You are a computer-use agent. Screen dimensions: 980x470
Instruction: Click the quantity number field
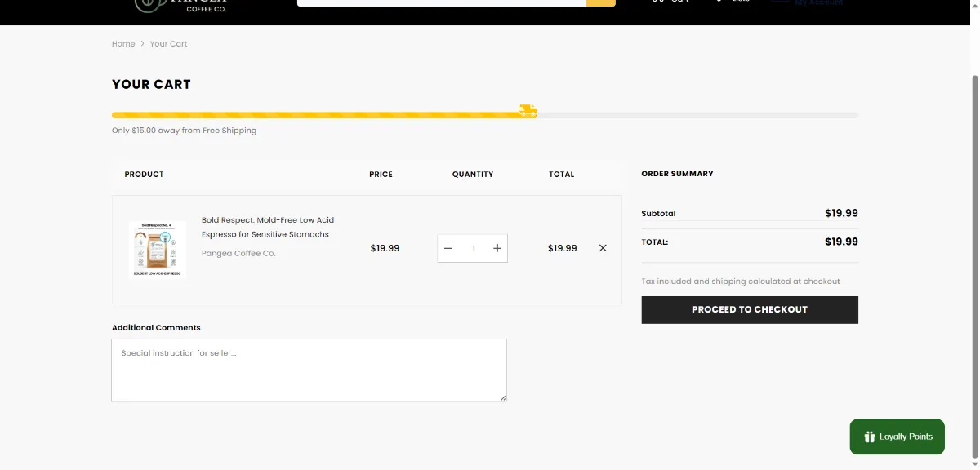click(473, 248)
